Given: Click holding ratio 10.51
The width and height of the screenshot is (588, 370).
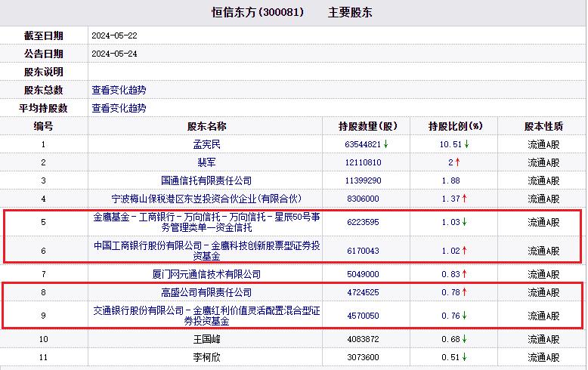Looking at the screenshot, I should point(450,144).
